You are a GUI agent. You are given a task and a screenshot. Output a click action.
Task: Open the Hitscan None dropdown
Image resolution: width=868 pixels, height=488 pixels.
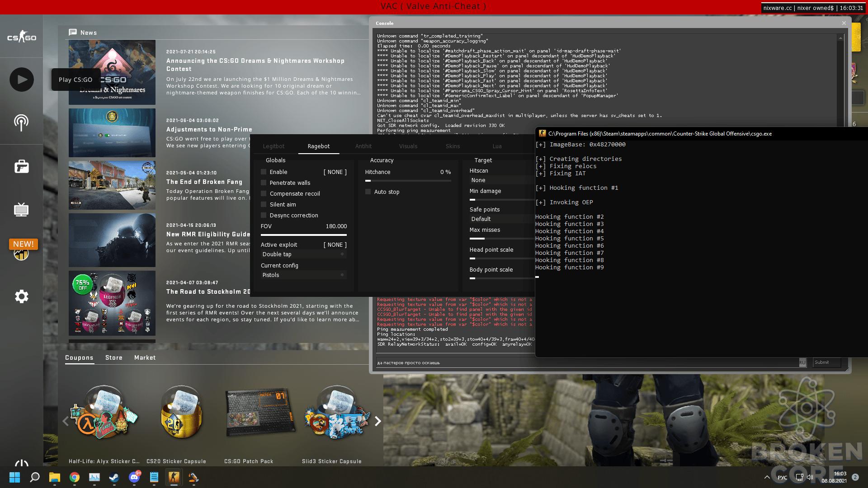(x=502, y=180)
